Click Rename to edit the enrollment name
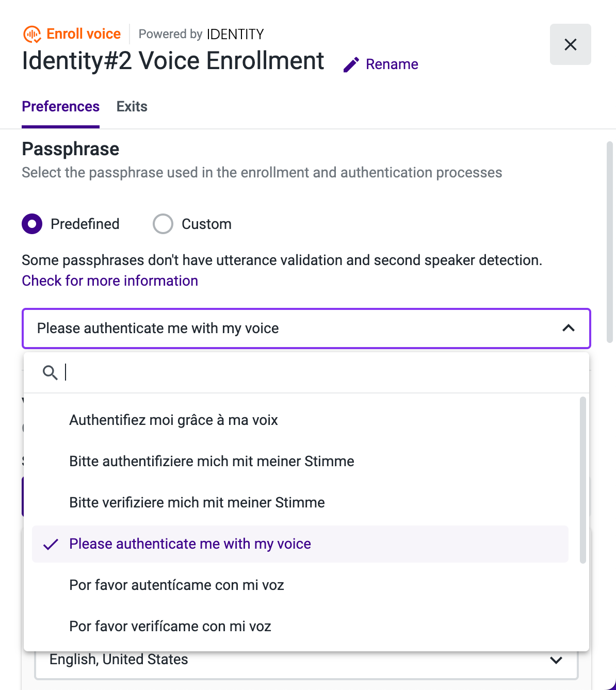This screenshot has height=690, width=616. [x=392, y=64]
